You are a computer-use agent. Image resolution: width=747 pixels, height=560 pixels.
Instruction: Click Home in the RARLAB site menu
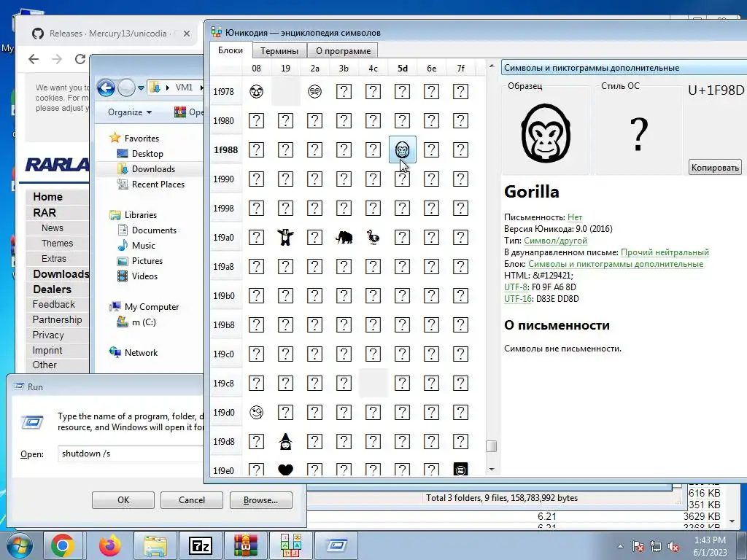[x=47, y=197]
